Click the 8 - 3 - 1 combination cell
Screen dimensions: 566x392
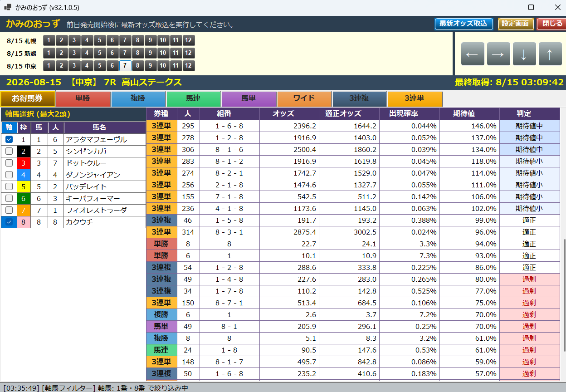click(x=229, y=232)
